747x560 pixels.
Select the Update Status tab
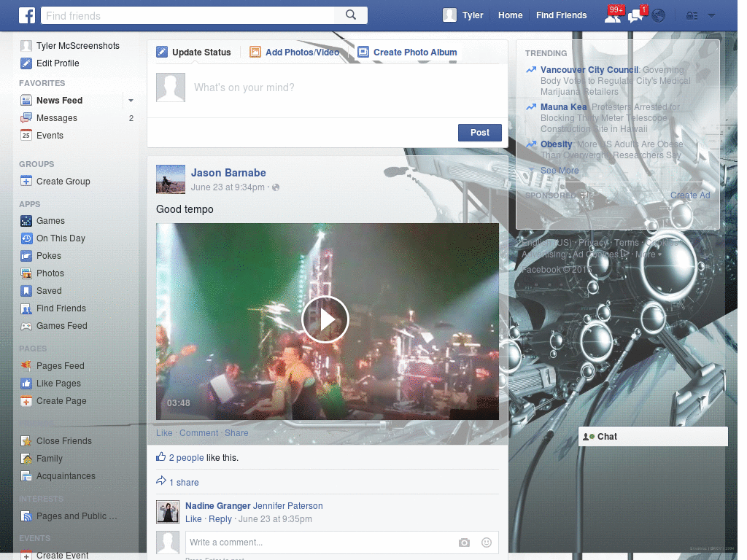pyautogui.click(x=193, y=52)
